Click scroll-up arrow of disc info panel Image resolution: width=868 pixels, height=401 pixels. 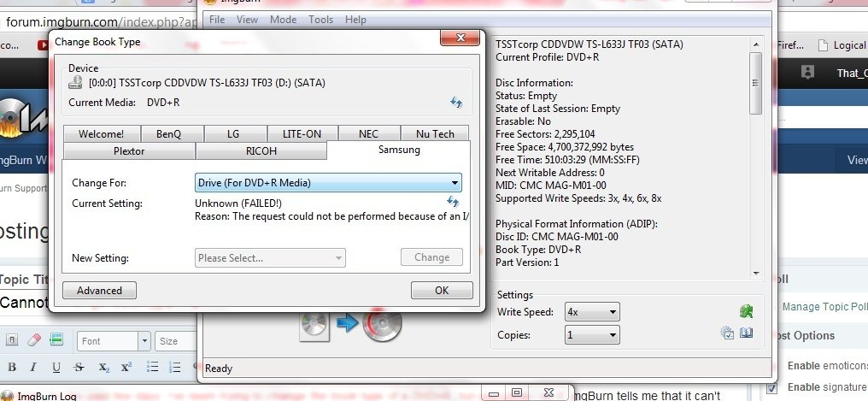point(755,44)
